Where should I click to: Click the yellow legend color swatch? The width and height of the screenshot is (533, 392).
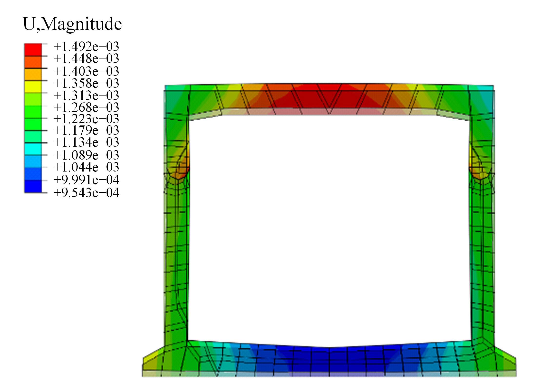[33, 87]
